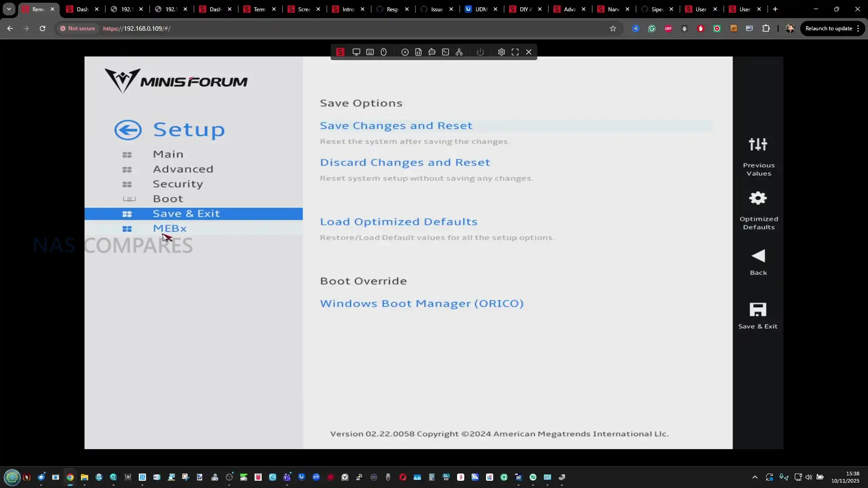Click the power icon in KVM toolbar

pyautogui.click(x=480, y=52)
